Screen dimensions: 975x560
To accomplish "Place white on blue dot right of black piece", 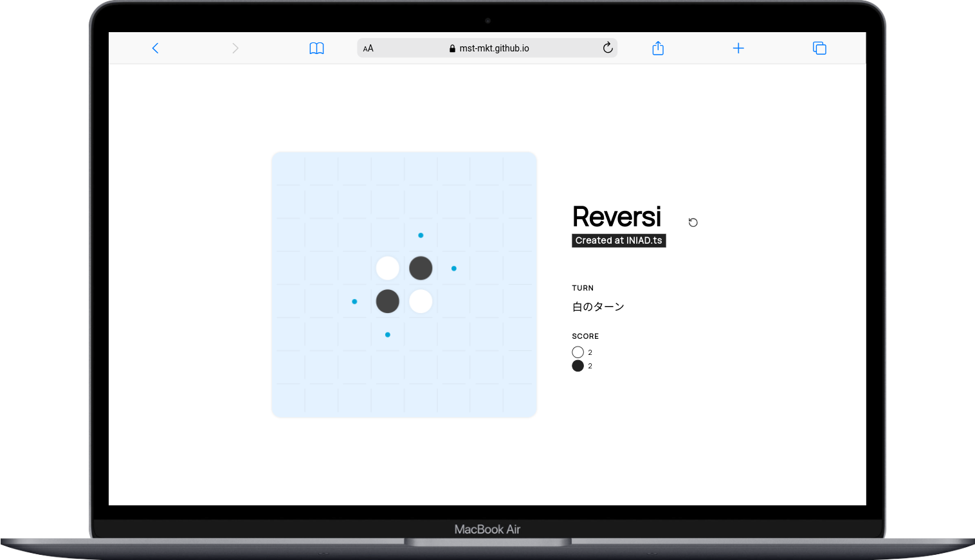I will click(x=454, y=268).
